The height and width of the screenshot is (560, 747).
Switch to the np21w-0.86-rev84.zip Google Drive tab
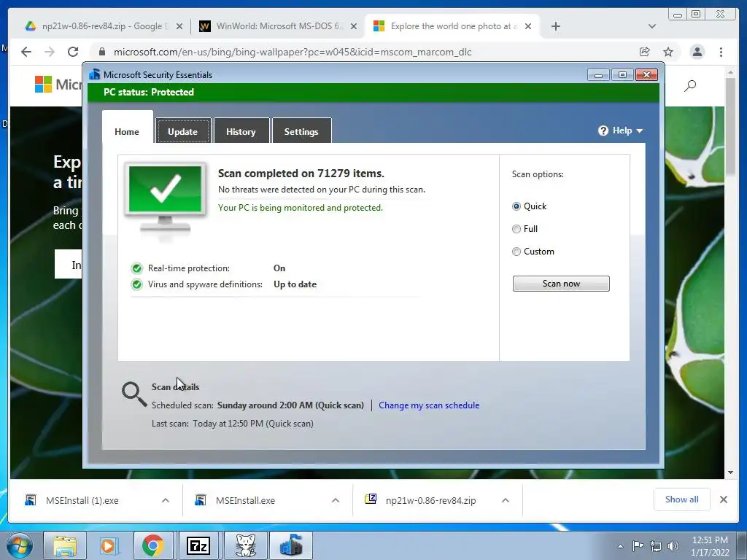click(104, 26)
